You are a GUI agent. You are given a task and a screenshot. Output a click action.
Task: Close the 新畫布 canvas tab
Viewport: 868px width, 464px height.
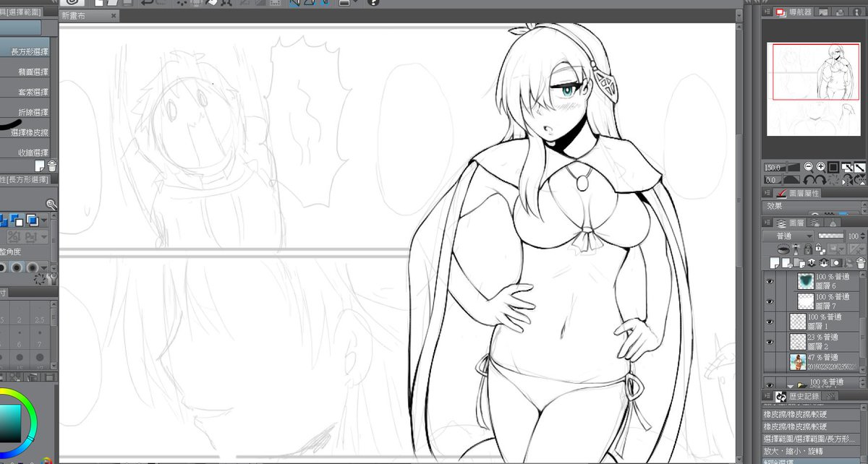pos(114,15)
